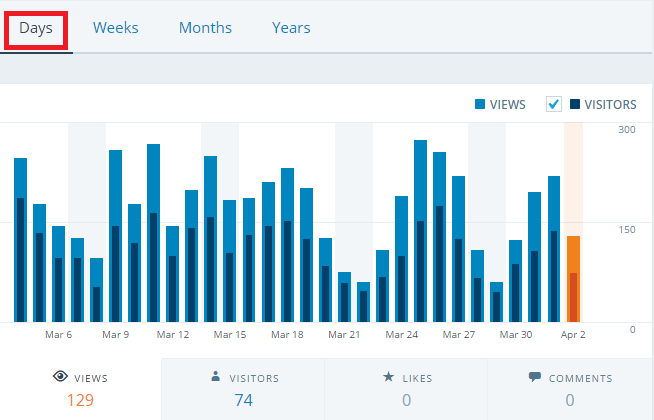This screenshot has width=654, height=420.
Task: Open the Comments stat panel
Action: [569, 390]
